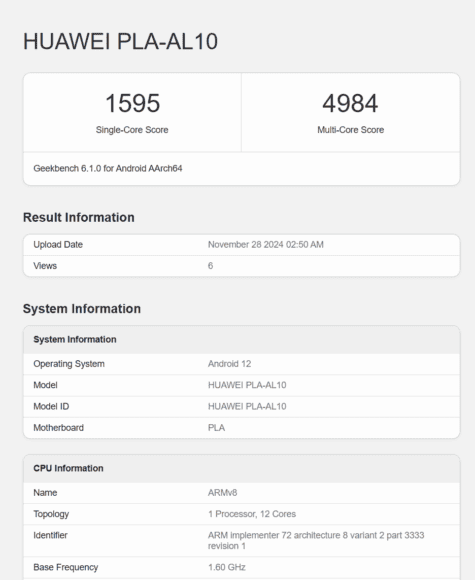This screenshot has height=580, width=475.
Task: Select the Android 12 value
Action: 229,364
